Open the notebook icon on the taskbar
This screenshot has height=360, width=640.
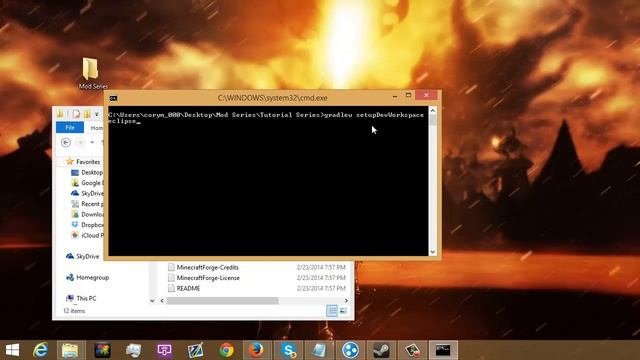[319, 350]
